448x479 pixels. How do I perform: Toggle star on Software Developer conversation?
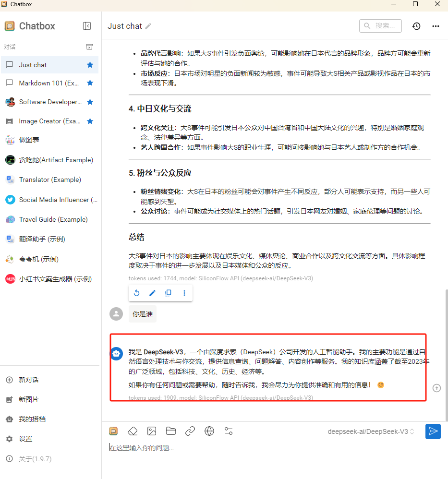90,102
